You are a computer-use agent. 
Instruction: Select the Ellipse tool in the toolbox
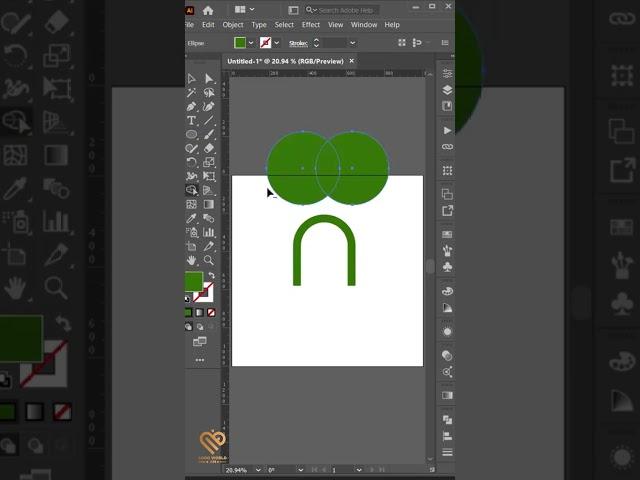[191, 134]
